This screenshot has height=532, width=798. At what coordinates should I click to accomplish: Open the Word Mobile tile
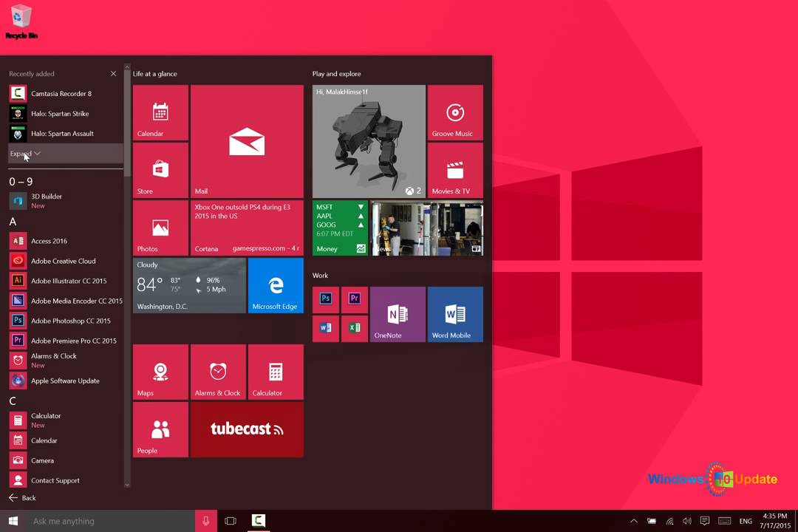point(455,314)
